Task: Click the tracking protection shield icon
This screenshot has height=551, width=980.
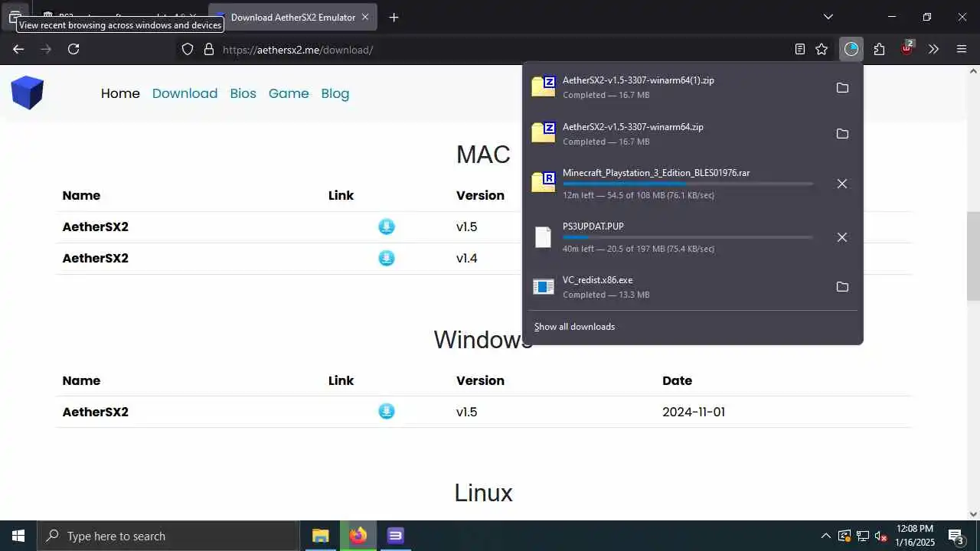Action: tap(188, 49)
